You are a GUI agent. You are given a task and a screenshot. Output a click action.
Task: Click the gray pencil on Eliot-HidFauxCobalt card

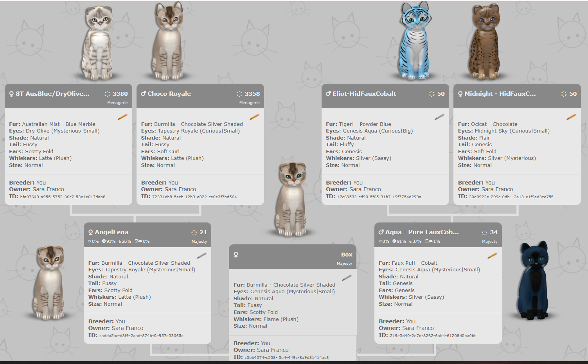pos(439,117)
